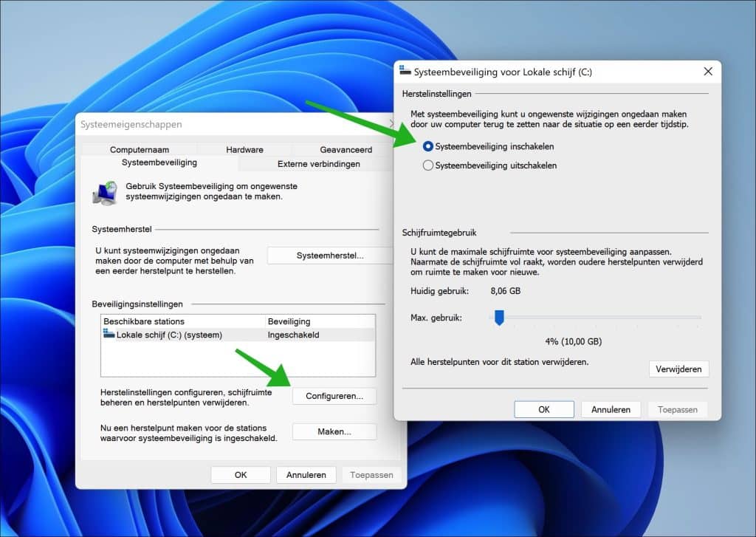
Task: Select the Systeembeveiliging inschakelen radio button
Action: click(428, 146)
